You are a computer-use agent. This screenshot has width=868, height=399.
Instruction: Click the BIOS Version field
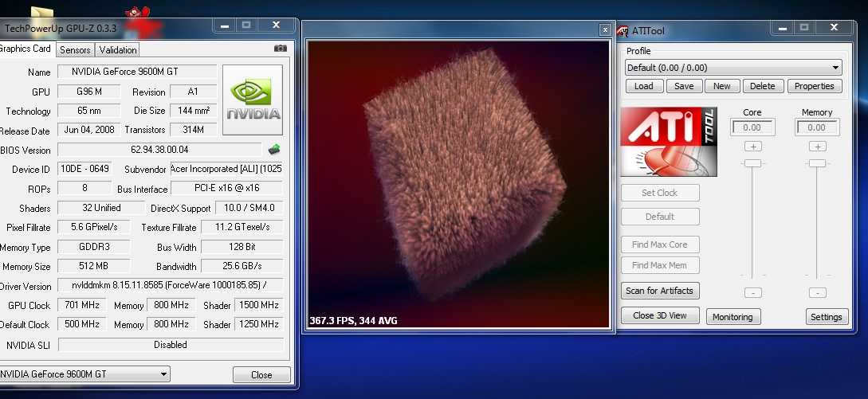[x=159, y=150]
